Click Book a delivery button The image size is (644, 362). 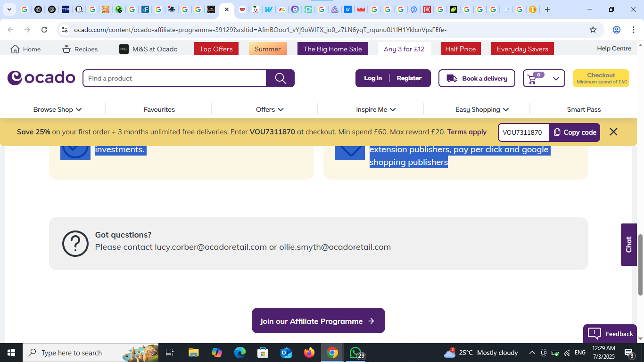coord(477,78)
